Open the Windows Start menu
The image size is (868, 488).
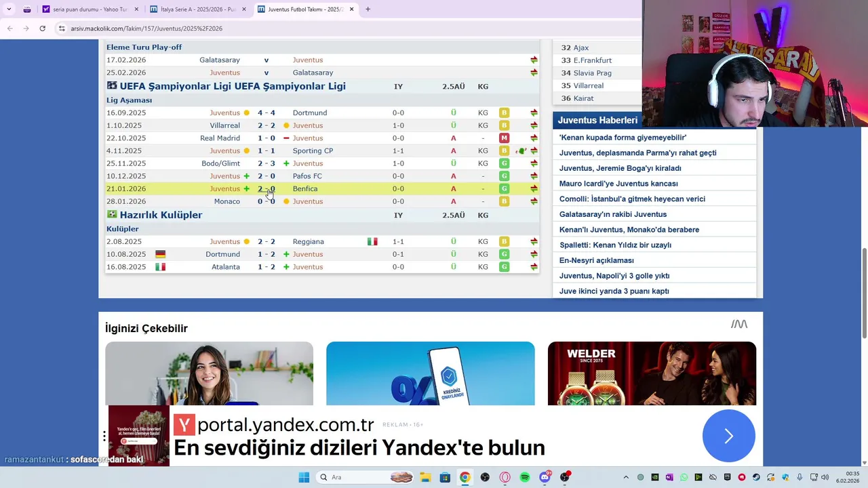(x=304, y=477)
